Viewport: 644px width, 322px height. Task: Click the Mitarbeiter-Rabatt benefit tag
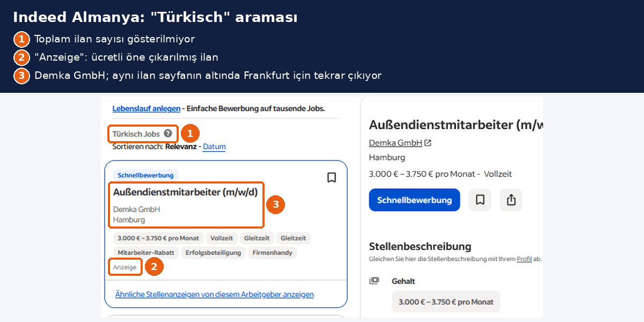[145, 252]
